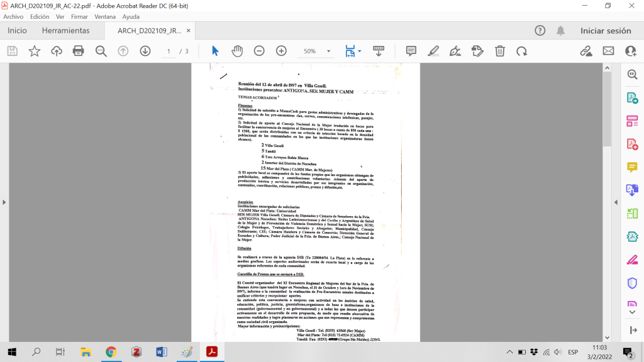This screenshot has height=362, width=644.
Task: Click the Selection arrow tool
Action: tap(215, 51)
